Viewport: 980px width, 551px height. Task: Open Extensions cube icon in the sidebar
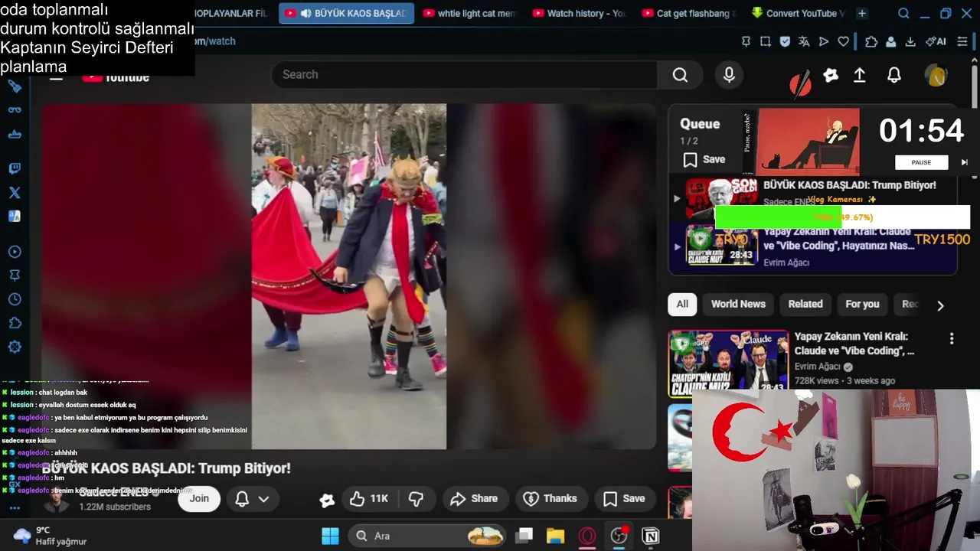(x=15, y=323)
